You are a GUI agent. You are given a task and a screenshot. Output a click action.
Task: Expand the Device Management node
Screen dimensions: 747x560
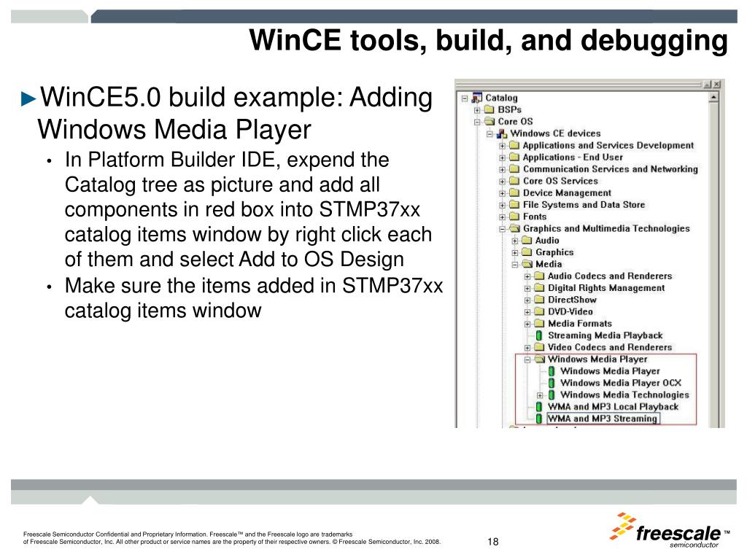click(502, 193)
